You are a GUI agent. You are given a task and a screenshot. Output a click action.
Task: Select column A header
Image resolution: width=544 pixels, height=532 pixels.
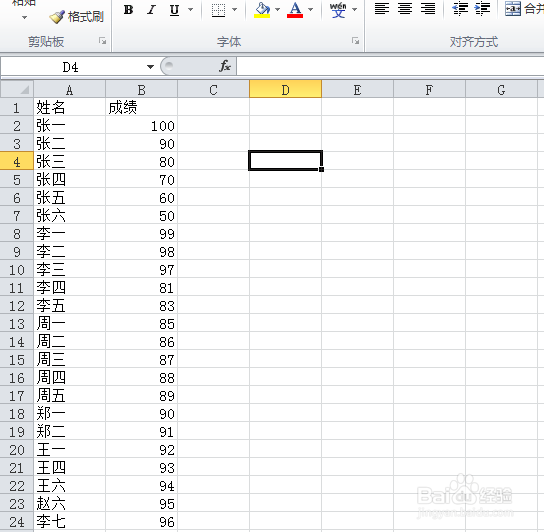(69, 90)
